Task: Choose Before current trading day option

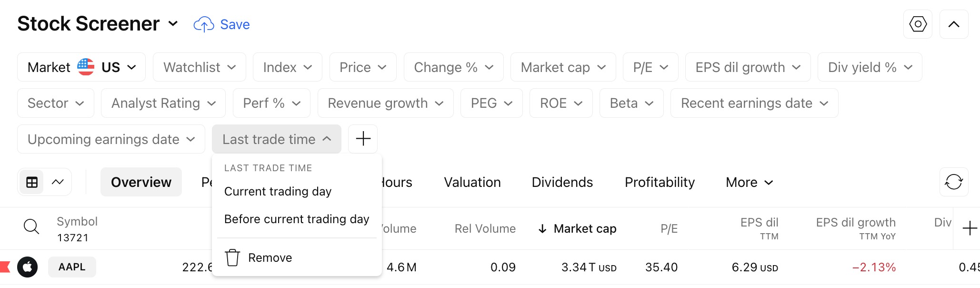Action: (297, 219)
